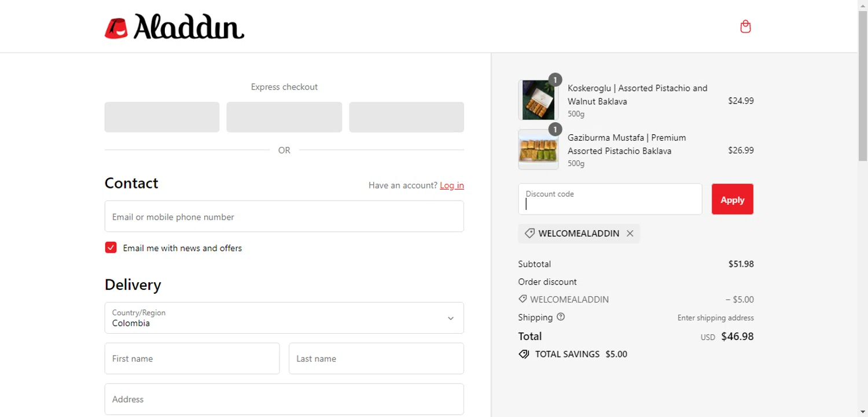Click the Delivery heading
The image size is (868, 417).
tap(133, 285)
